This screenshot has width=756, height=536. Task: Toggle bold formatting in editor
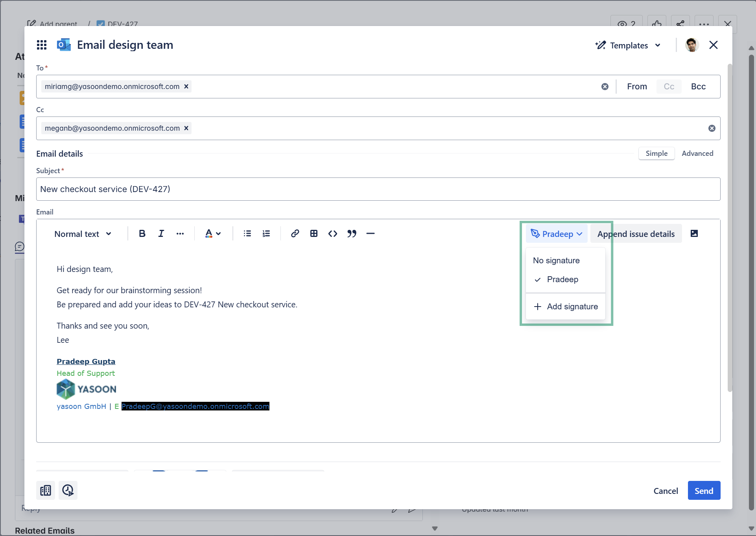click(142, 234)
